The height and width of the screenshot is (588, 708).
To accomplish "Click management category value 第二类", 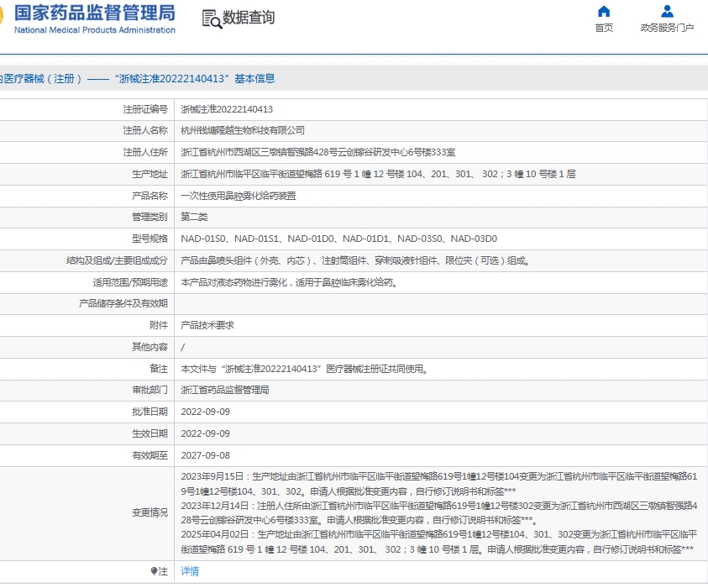I will pos(194,217).
